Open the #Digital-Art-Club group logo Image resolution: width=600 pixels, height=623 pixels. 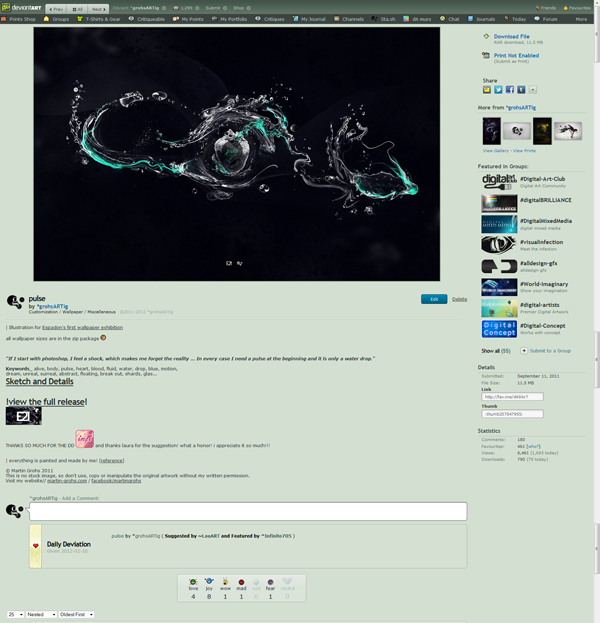(499, 182)
